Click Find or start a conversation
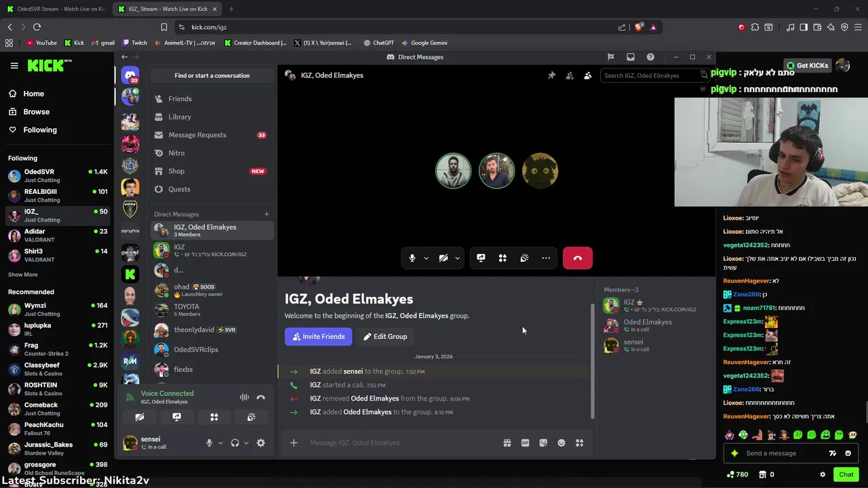Viewport: 868px width, 488px height. 212,75
